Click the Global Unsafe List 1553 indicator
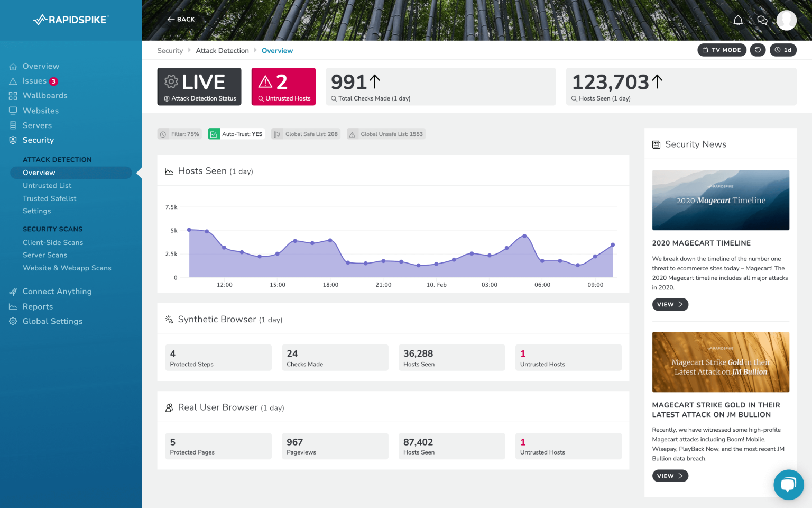This screenshot has height=508, width=812. [386, 133]
